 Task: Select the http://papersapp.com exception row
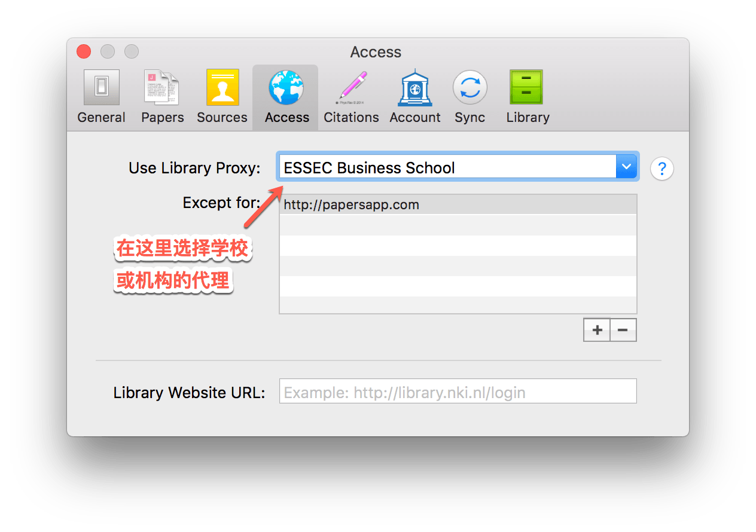click(458, 205)
